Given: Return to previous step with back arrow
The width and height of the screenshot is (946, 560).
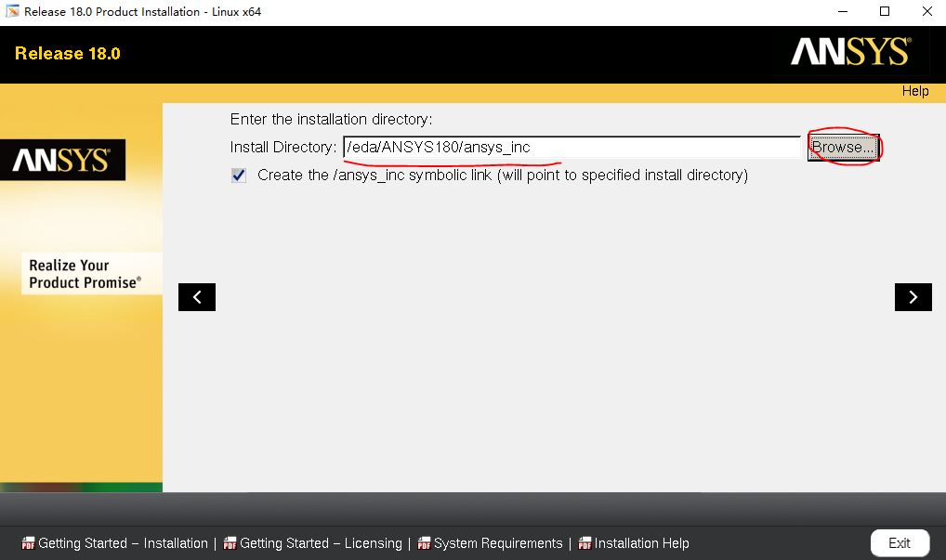Looking at the screenshot, I should point(197,297).
